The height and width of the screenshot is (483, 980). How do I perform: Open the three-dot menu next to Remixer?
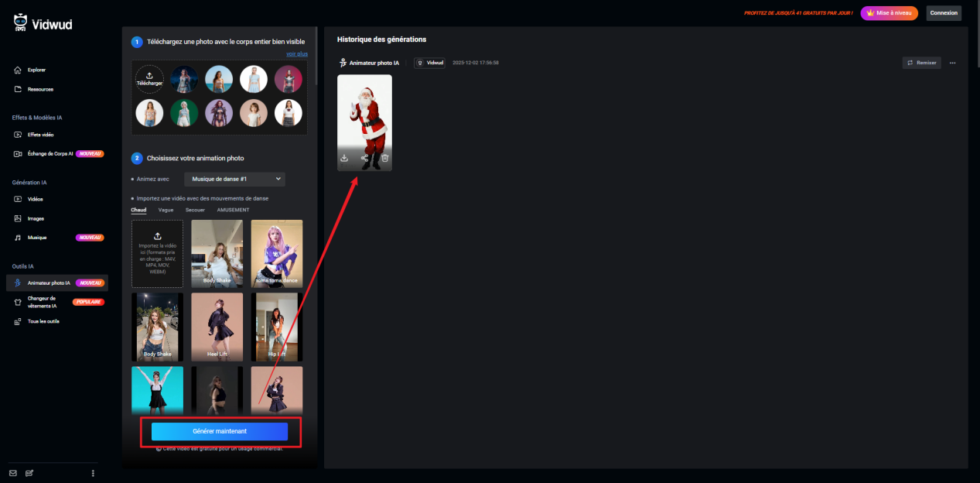tap(954, 62)
